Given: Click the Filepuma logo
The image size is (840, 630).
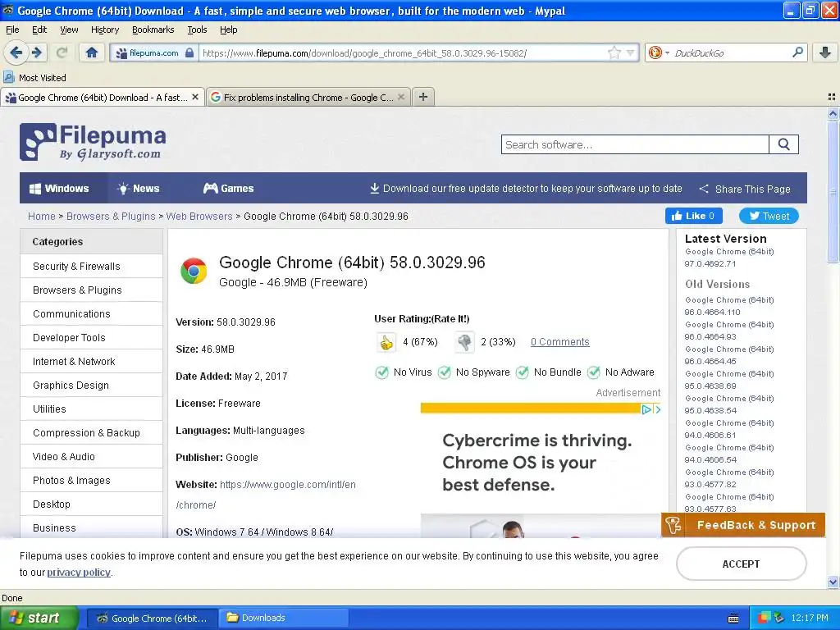Looking at the screenshot, I should click(93, 141).
